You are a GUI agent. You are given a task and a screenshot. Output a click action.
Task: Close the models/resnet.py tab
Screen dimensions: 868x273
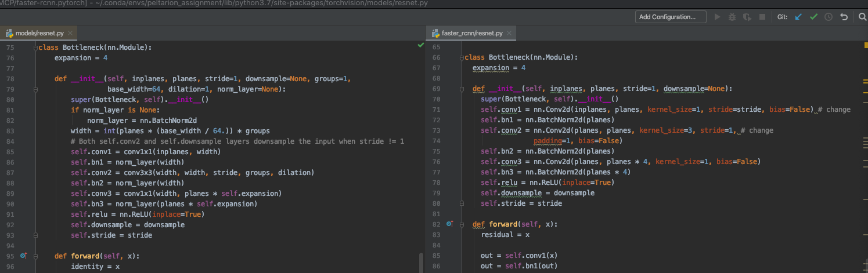coord(70,34)
